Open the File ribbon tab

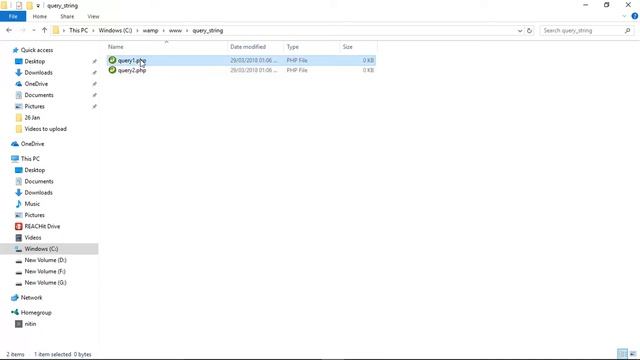[13, 16]
